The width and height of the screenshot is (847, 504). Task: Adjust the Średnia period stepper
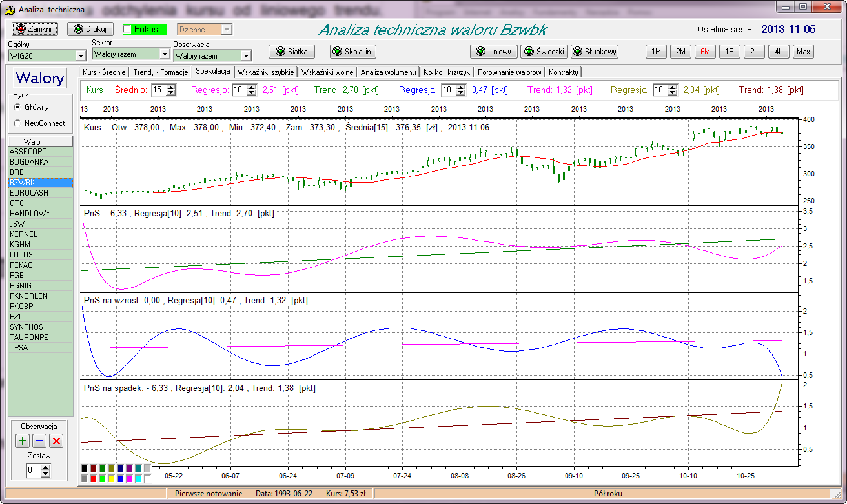point(170,90)
